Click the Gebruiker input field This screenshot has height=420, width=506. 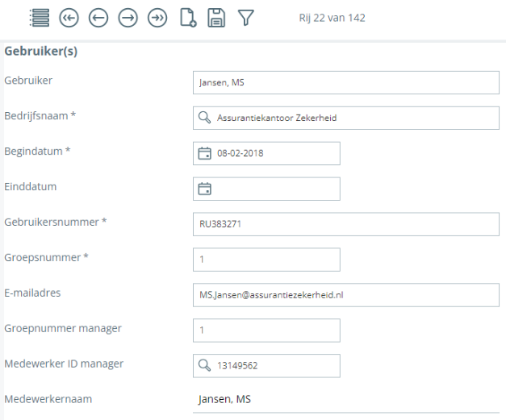pos(346,82)
